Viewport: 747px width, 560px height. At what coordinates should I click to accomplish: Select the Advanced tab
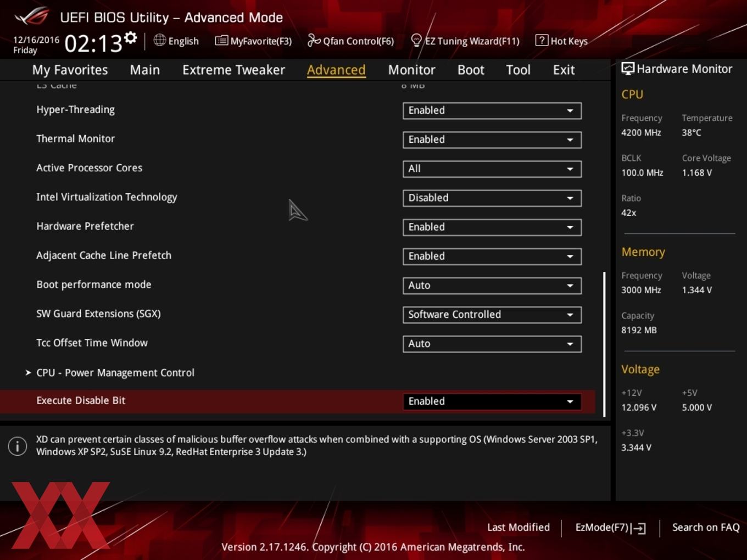tap(336, 70)
